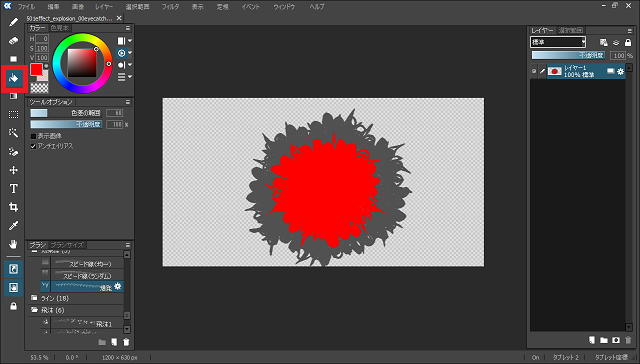Open the ファイル menu
Image resolution: width=640 pixels, height=364 pixels.
26,7
